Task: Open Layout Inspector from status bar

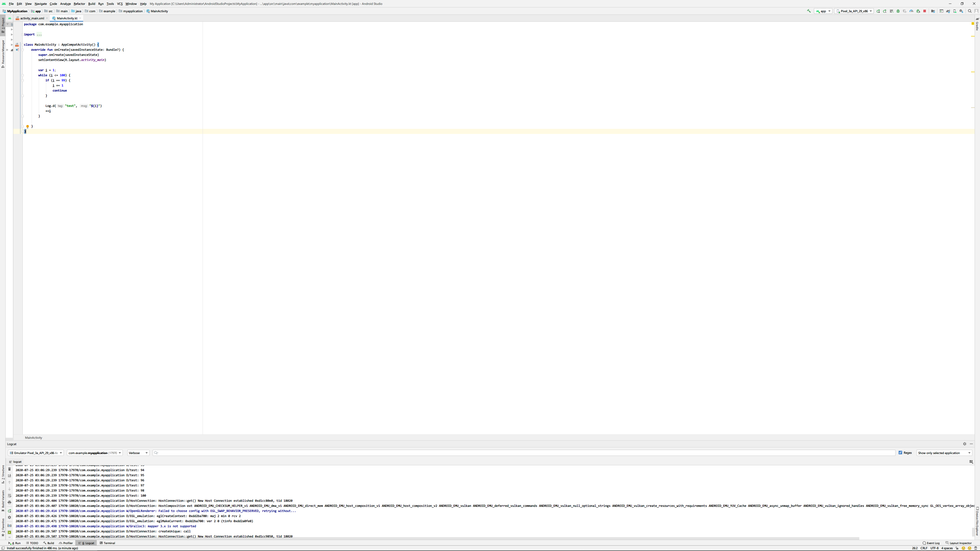Action: pos(958,543)
